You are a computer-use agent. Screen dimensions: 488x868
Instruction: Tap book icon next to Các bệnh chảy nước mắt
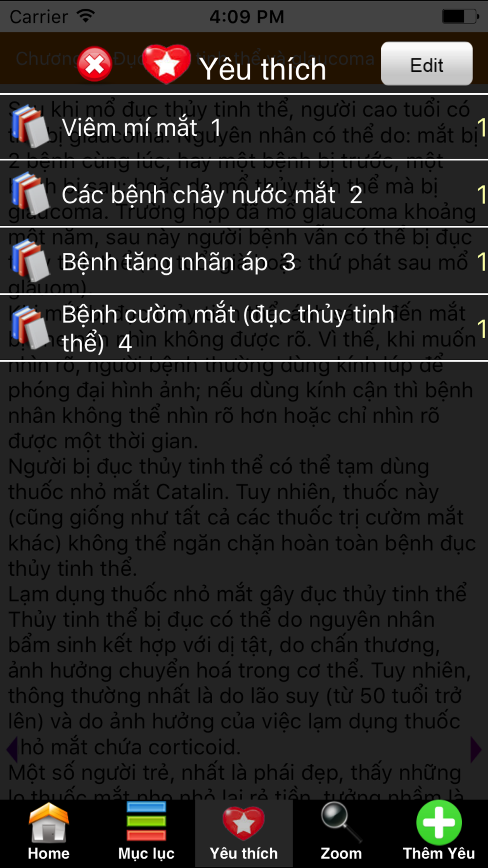click(x=30, y=194)
